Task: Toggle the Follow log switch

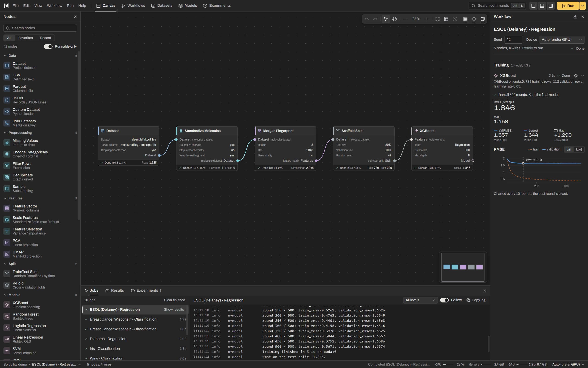Action: (444, 300)
